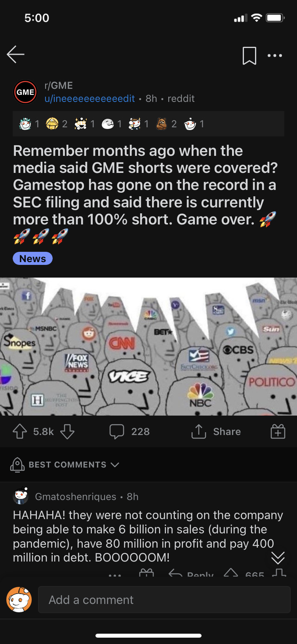Give an award with gift icon
This screenshot has height=644, width=297.
[278, 431]
